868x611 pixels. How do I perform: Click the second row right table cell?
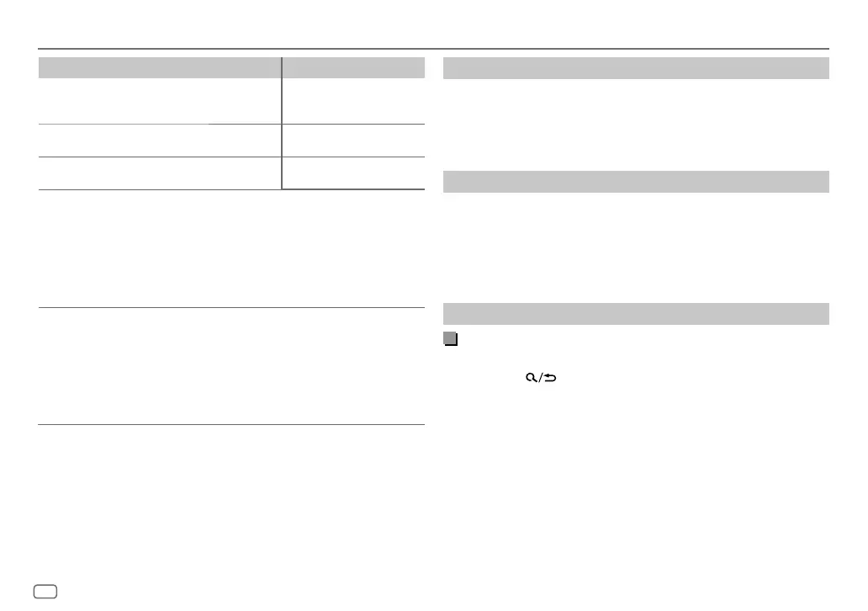354,141
